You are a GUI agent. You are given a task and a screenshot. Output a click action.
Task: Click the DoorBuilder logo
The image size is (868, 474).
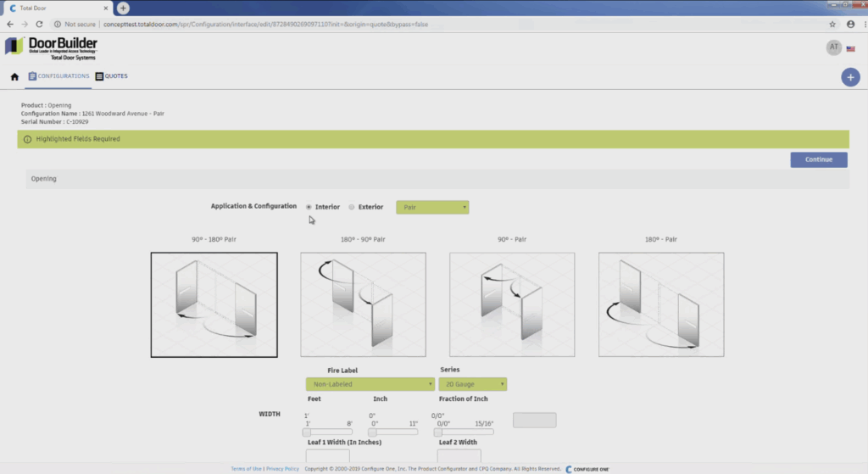[x=51, y=47]
